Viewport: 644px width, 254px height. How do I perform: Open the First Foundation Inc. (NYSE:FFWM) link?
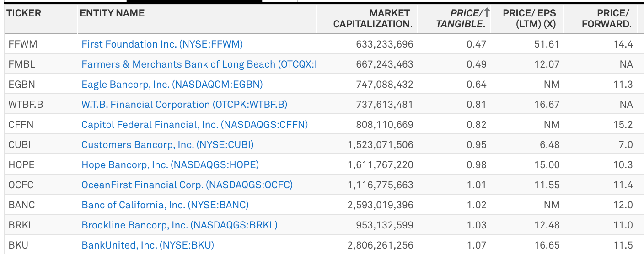162,44
